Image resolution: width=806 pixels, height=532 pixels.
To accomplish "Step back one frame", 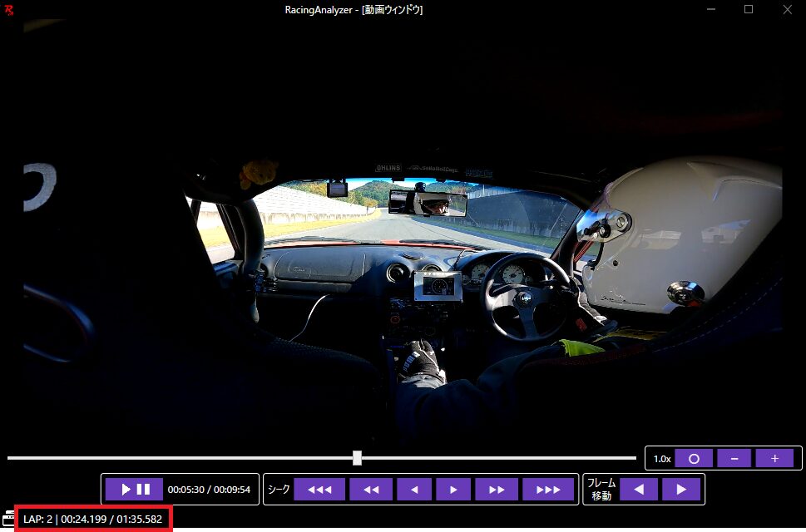I will (x=639, y=490).
